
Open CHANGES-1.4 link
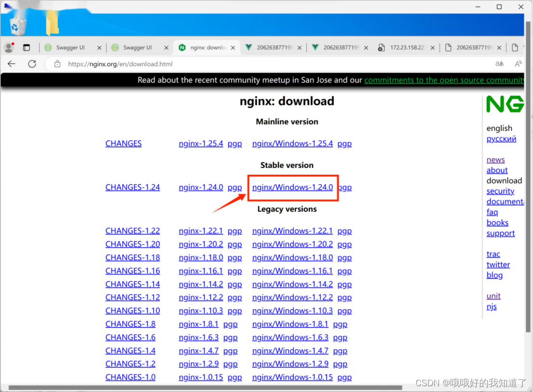pyautogui.click(x=130, y=351)
